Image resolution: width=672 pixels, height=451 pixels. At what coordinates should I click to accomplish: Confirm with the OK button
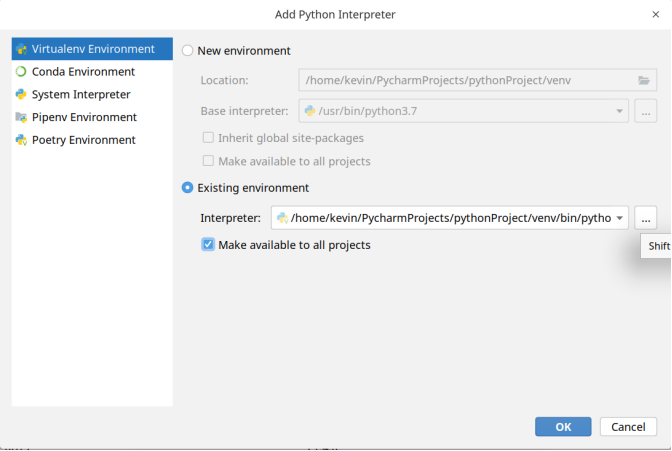point(563,427)
